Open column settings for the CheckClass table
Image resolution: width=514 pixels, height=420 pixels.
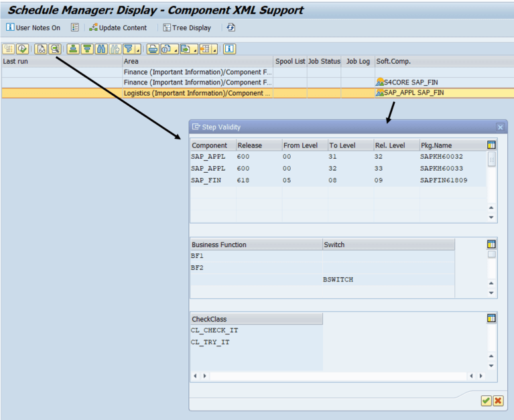(491, 318)
